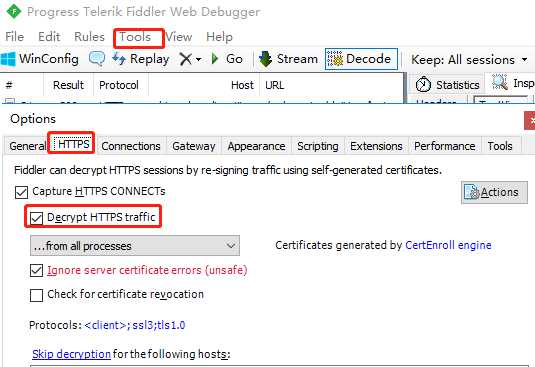Click Go to resume breakpoints
This screenshot has width=535, height=367.
[227, 59]
